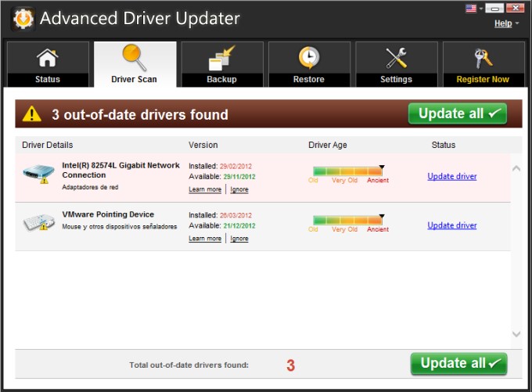The width and height of the screenshot is (532, 392).
Task: Open the Status tab
Action: click(x=48, y=64)
